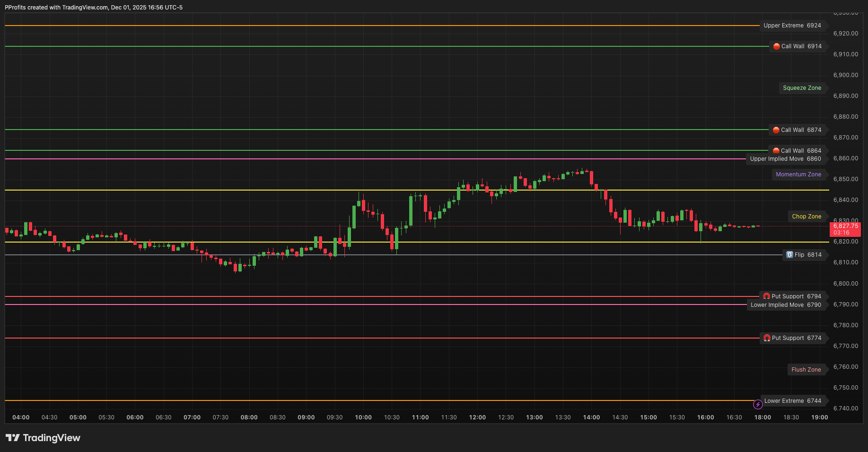Click the Upper Implied Move 6860 label
868x452 pixels.
coord(786,159)
